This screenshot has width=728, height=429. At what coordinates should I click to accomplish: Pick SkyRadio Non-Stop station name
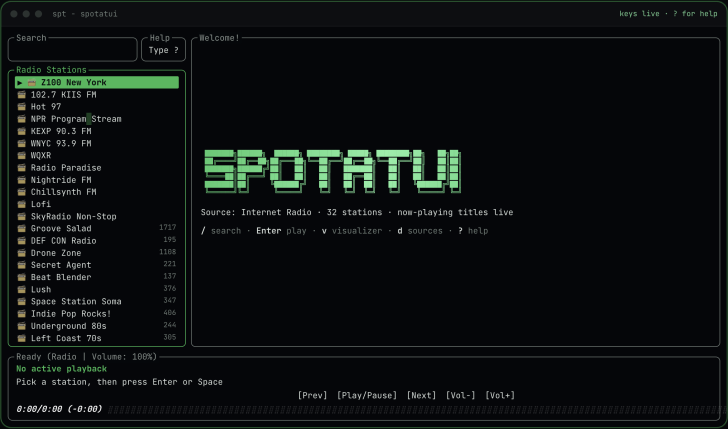click(74, 216)
